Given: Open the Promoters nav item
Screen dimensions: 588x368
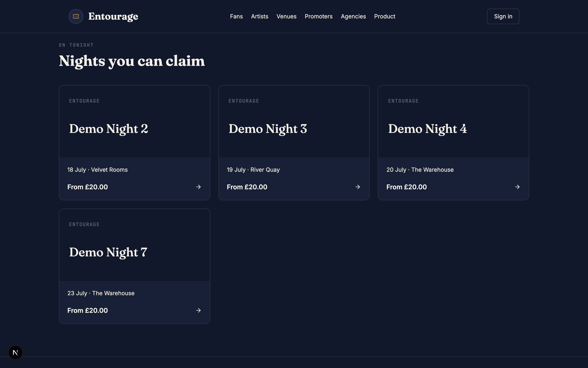Looking at the screenshot, I should (318, 16).
